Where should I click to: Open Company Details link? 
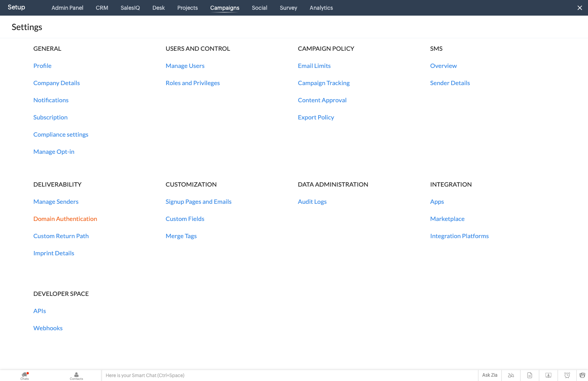pyautogui.click(x=57, y=83)
